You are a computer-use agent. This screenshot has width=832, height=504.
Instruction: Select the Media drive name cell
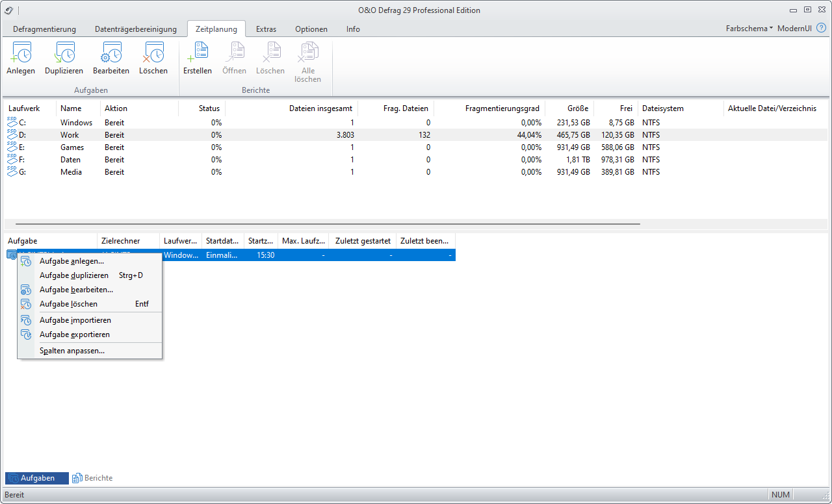(71, 171)
